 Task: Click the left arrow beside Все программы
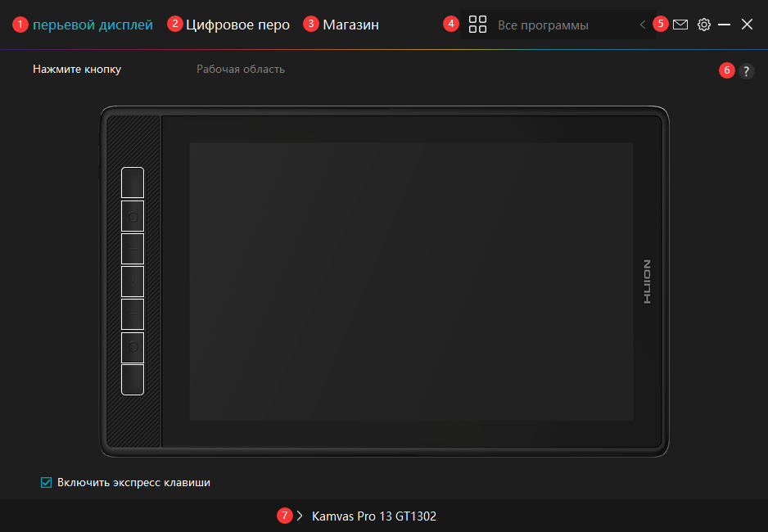click(643, 25)
